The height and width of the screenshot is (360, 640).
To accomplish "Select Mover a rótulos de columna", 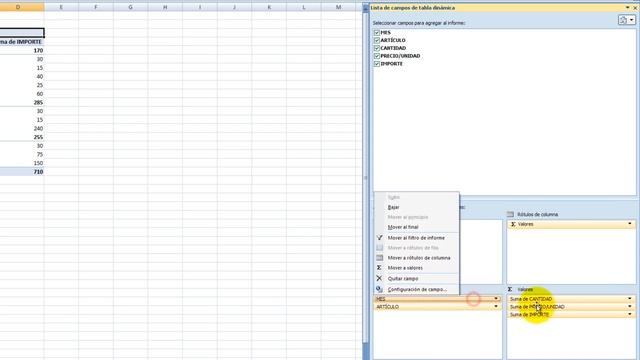I will pyautogui.click(x=417, y=258).
